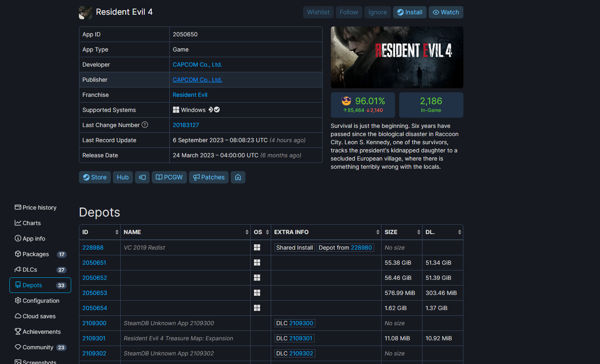
Task: Open the Resident Evil franchise link
Action: pos(190,95)
